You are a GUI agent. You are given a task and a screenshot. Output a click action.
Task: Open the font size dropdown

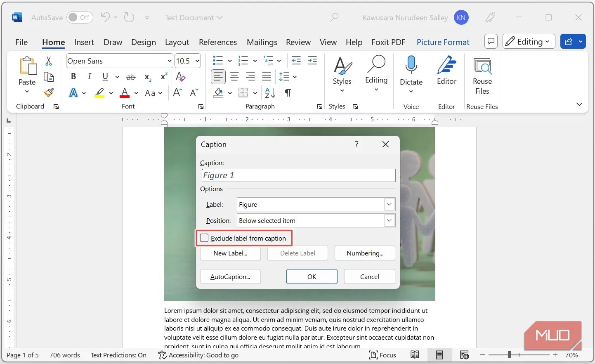[x=197, y=61]
